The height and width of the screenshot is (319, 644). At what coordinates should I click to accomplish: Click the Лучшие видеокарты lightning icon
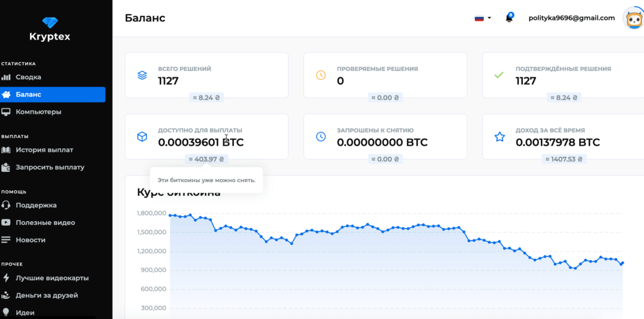[x=6, y=278]
